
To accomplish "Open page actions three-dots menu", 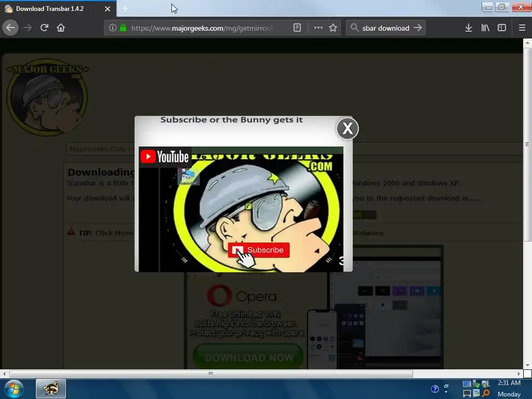I will tap(318, 28).
